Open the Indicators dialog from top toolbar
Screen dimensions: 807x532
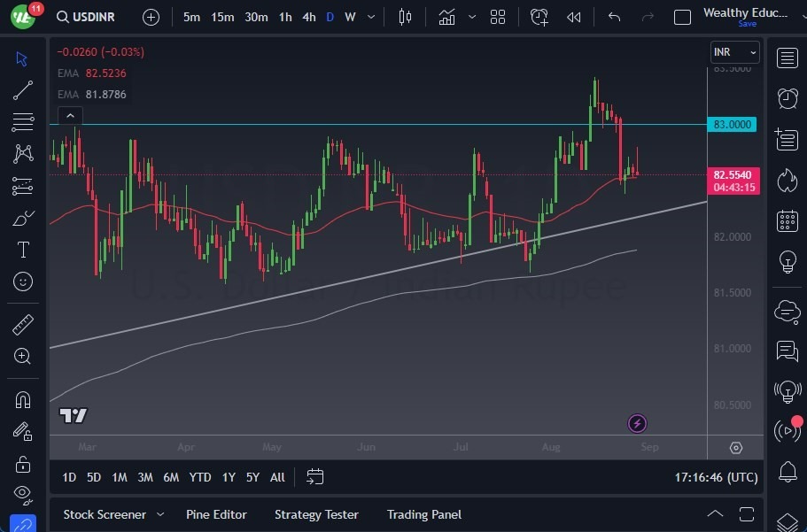tap(446, 16)
